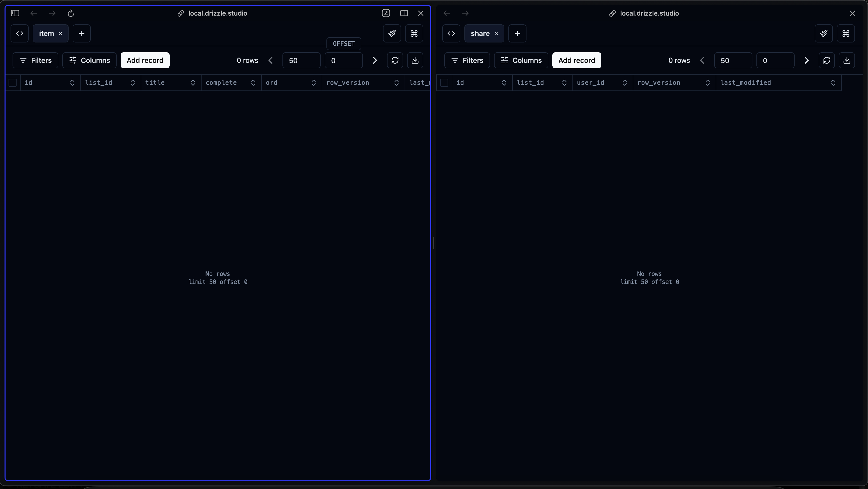Focus the offset input in item pane
Screen dimensions: 868x489
point(343,60)
